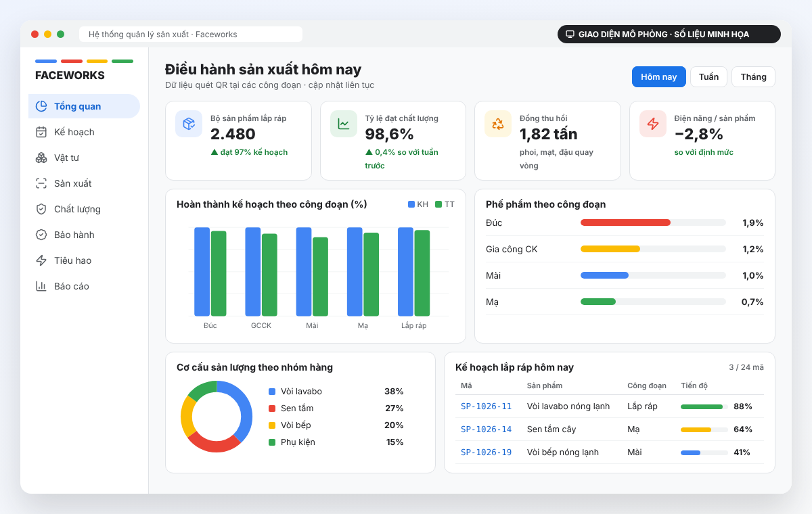The height and width of the screenshot is (514, 812).
Task: Click the line chart icon for quality rate
Action: point(344,124)
